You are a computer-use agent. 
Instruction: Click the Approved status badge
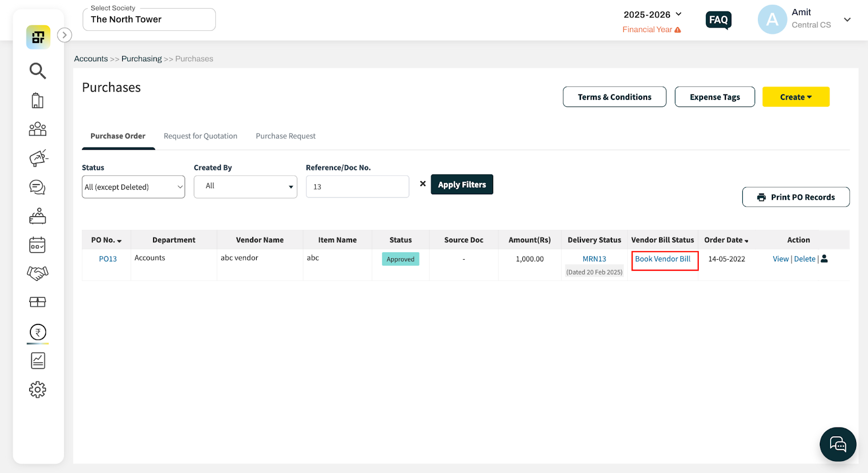coord(400,259)
